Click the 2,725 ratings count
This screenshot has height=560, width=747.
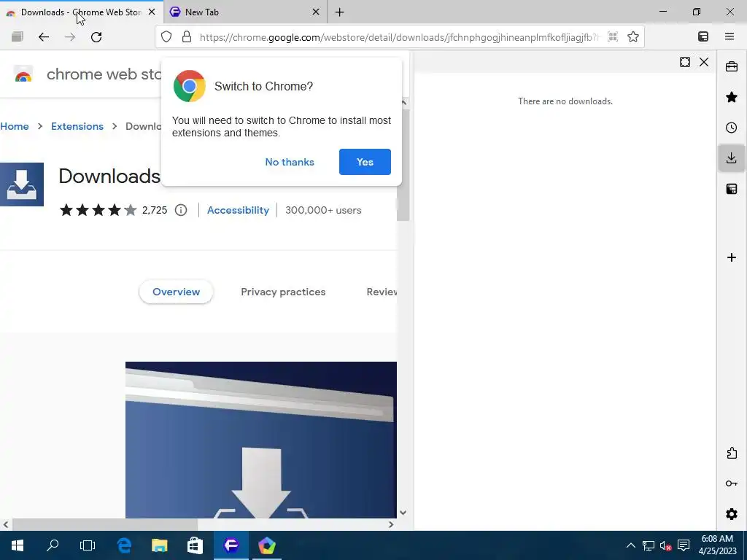click(155, 210)
